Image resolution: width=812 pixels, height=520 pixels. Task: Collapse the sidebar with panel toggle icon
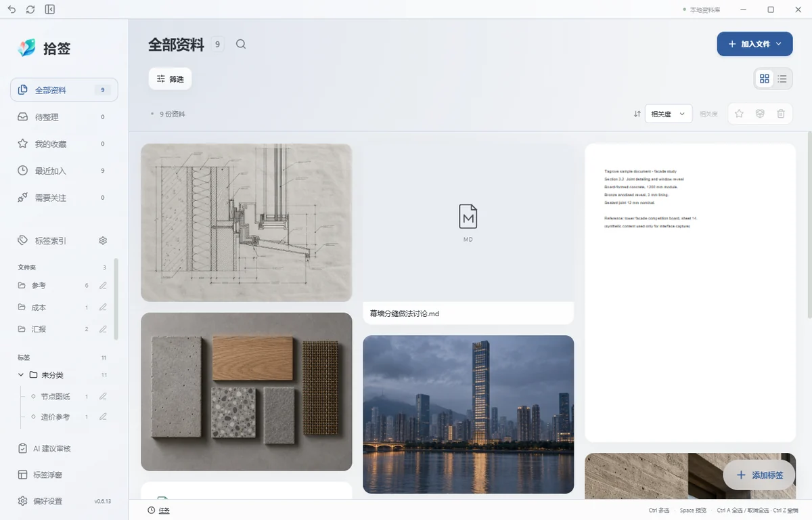(x=50, y=9)
